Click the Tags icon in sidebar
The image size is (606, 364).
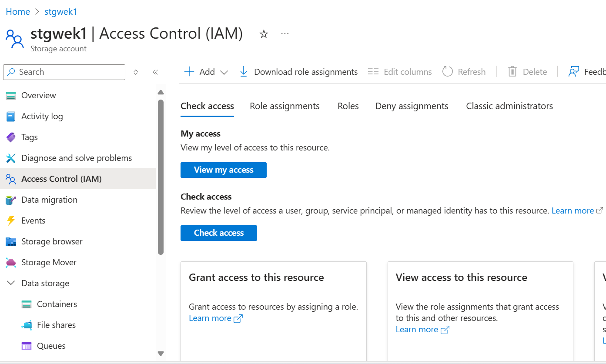click(11, 137)
